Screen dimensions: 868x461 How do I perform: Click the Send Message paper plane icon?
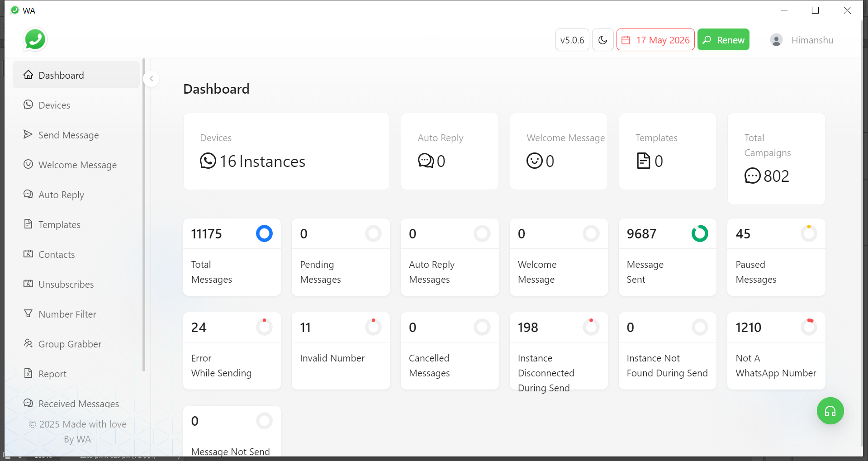tap(28, 134)
